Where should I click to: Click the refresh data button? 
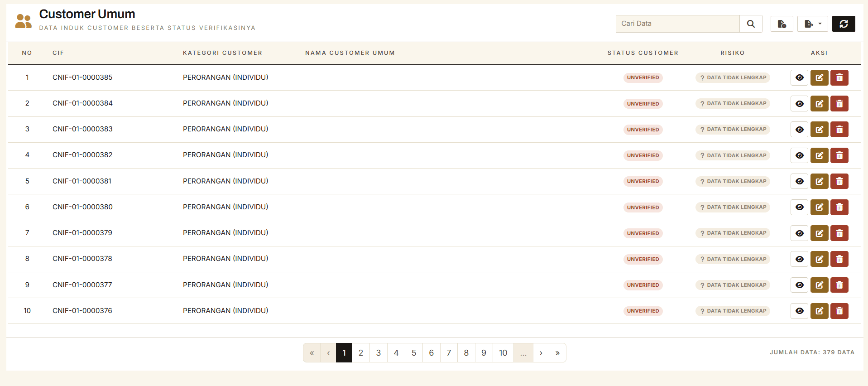(844, 24)
